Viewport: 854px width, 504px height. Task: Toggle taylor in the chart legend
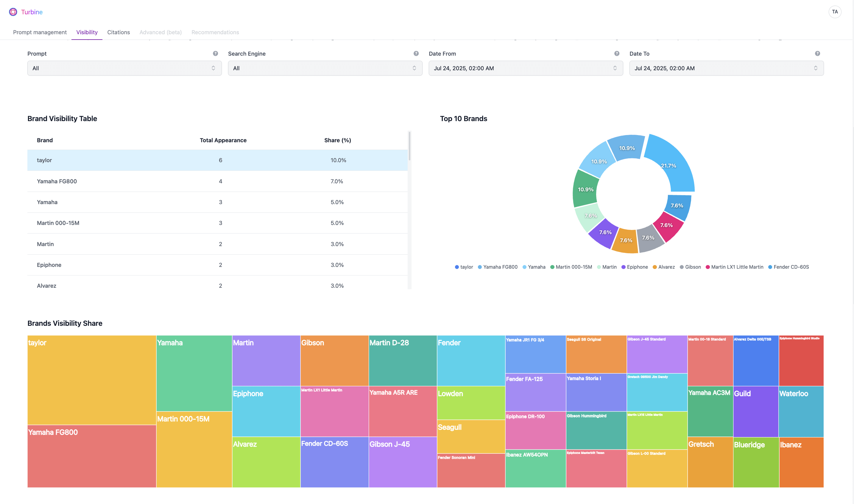tap(464, 267)
